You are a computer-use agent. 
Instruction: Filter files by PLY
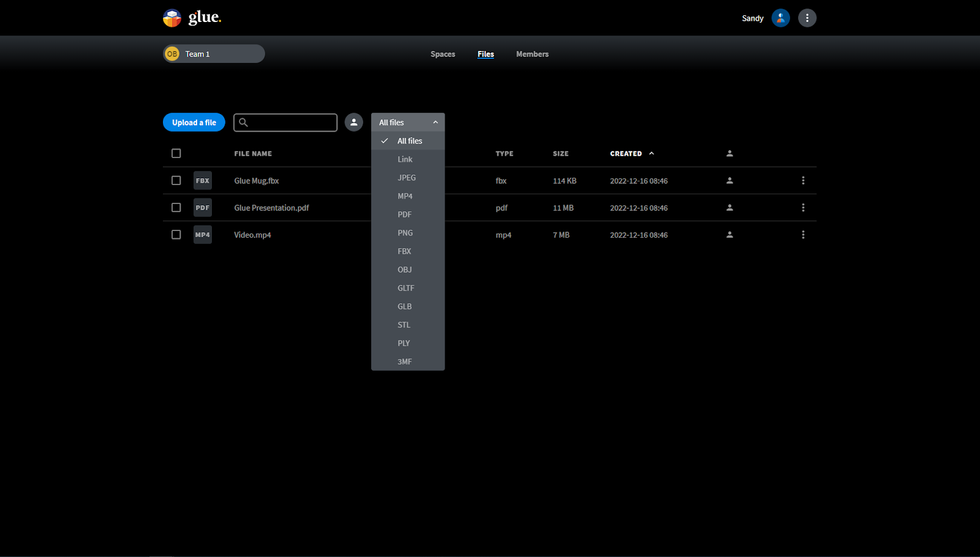point(408,343)
